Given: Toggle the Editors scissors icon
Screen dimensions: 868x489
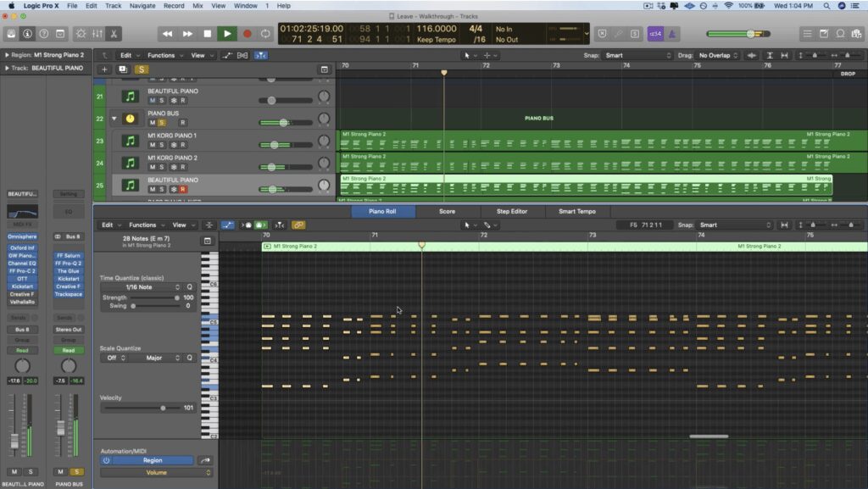Looking at the screenshot, I should coord(114,34).
